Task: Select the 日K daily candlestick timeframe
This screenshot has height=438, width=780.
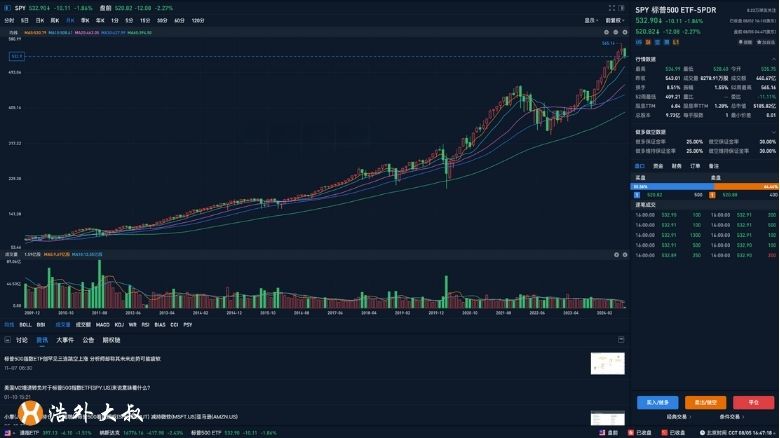Action: (40, 20)
